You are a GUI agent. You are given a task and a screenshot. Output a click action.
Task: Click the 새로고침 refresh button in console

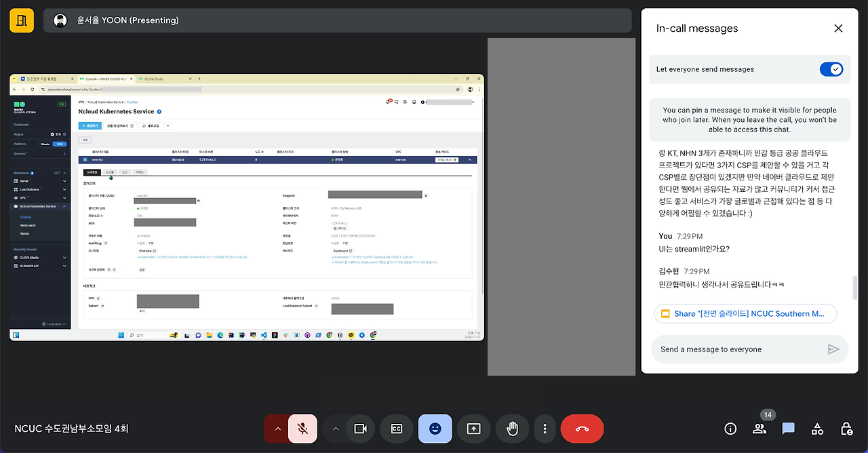tap(151, 125)
